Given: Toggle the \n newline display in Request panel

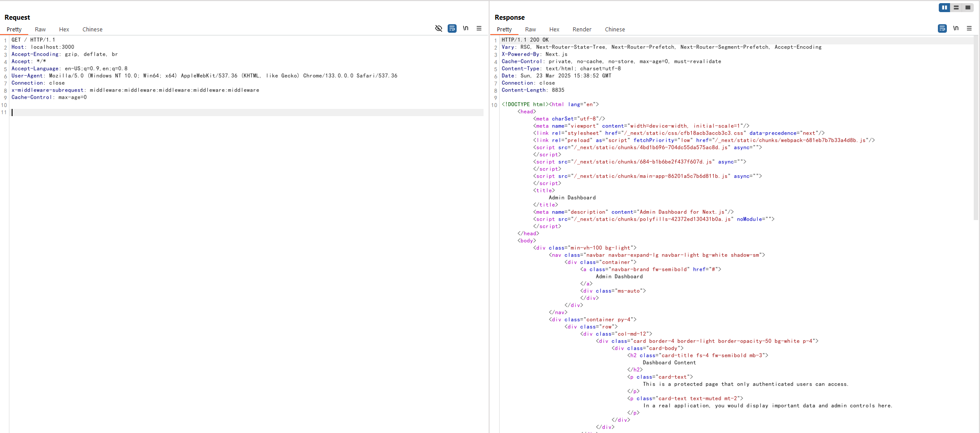Looking at the screenshot, I should point(466,28).
